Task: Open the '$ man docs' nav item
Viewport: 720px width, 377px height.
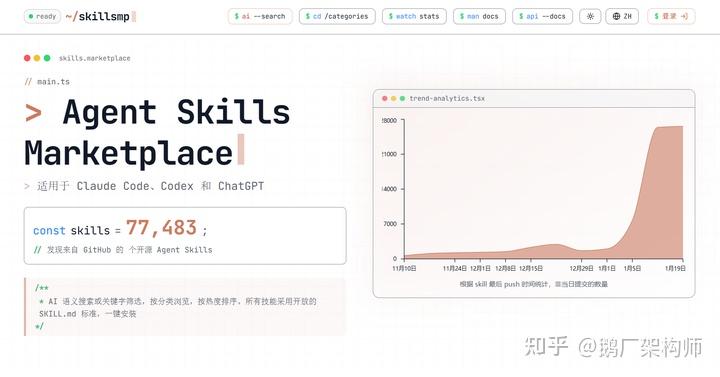Action: (479, 16)
